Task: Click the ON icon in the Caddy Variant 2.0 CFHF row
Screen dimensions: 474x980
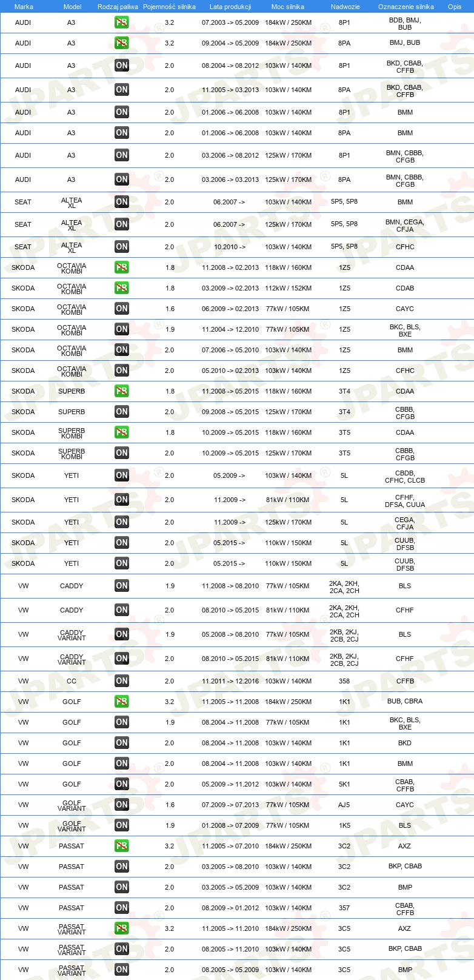Action: point(122,659)
